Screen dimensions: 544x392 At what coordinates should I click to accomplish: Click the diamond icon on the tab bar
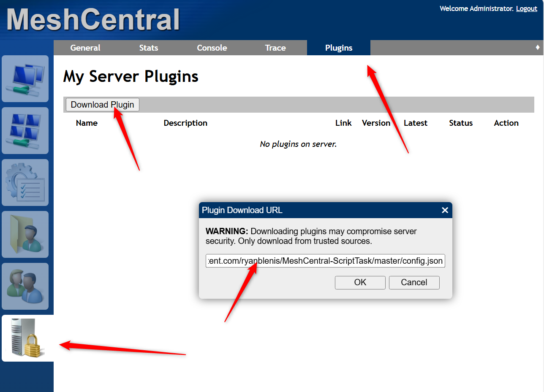coord(538,48)
